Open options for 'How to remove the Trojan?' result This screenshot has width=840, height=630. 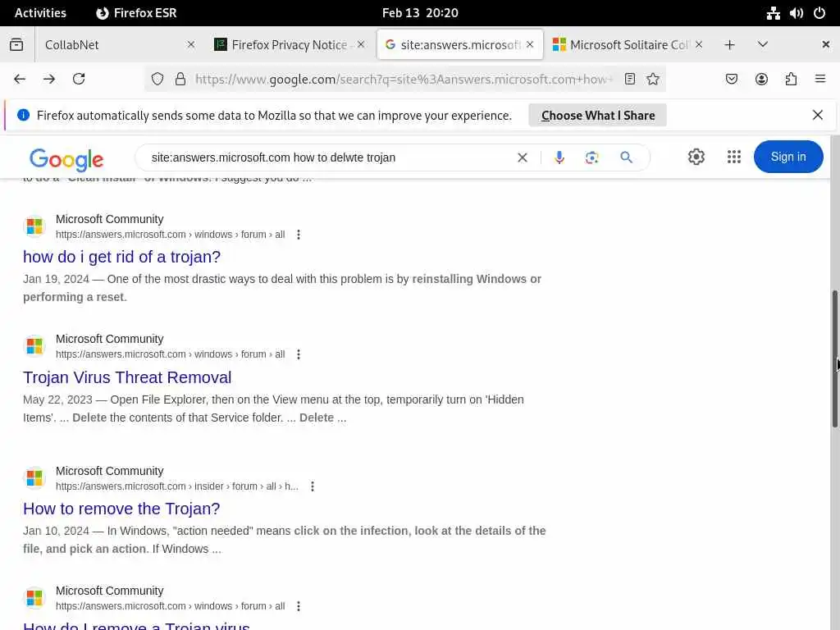pos(313,486)
